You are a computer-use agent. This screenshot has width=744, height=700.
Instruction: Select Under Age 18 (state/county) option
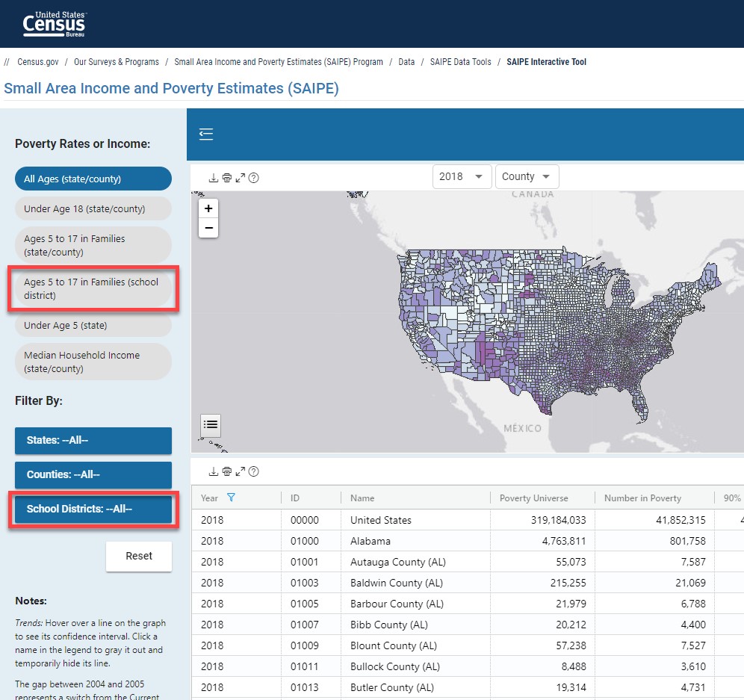(93, 208)
